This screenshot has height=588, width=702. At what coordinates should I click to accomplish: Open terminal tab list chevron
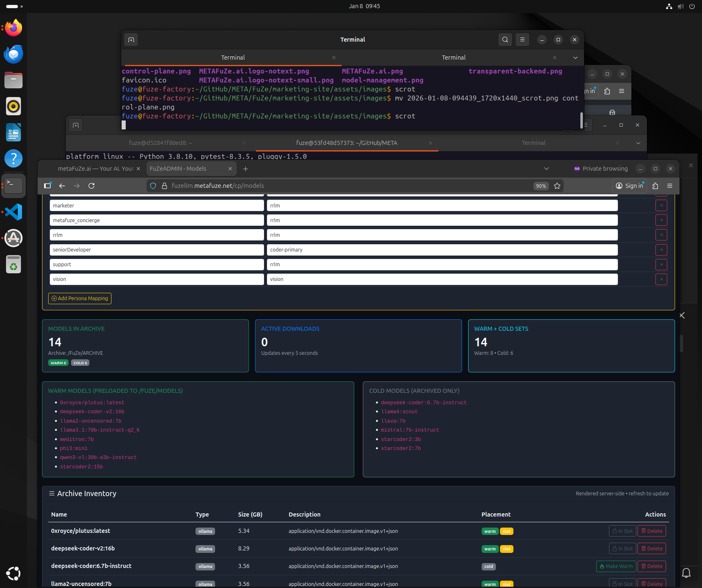tap(575, 58)
